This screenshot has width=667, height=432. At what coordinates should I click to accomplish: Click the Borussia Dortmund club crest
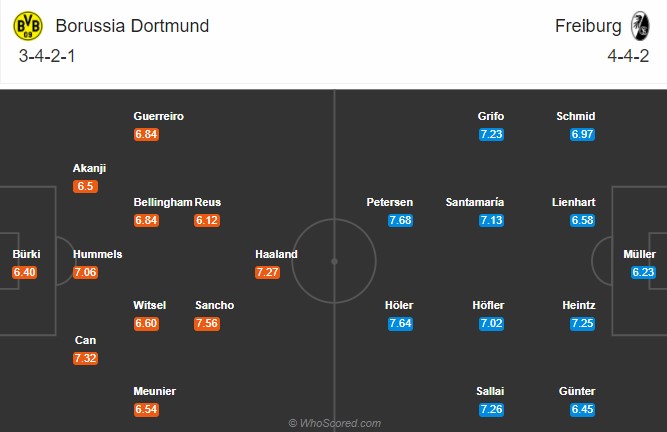(28, 26)
